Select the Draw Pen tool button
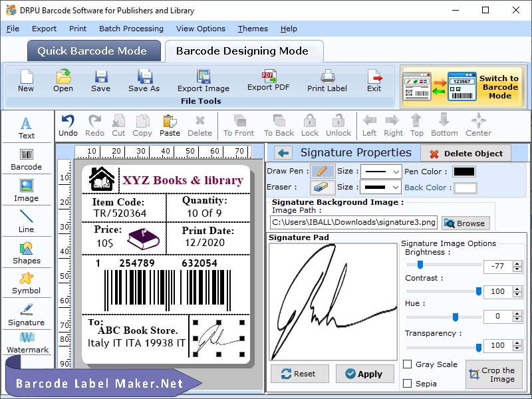532x399 pixels. 323,171
